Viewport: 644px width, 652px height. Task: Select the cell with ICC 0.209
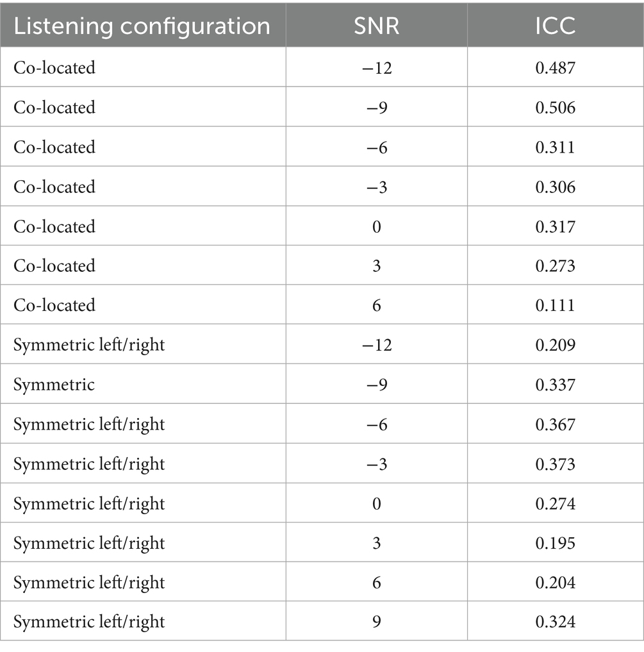click(555, 345)
